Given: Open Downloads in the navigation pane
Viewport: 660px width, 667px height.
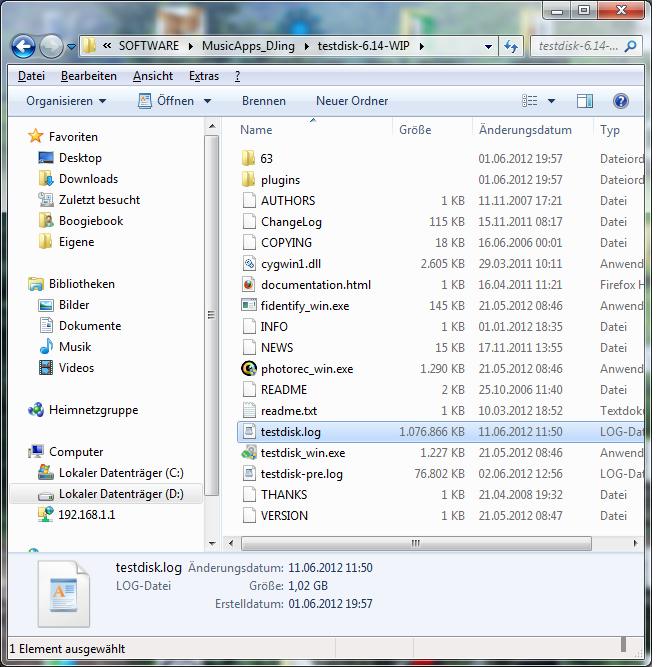Looking at the screenshot, I should (88, 179).
